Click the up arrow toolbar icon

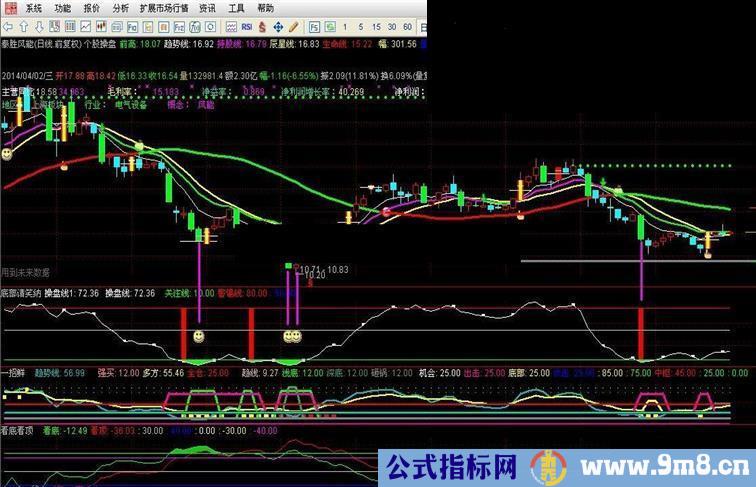pos(24,26)
